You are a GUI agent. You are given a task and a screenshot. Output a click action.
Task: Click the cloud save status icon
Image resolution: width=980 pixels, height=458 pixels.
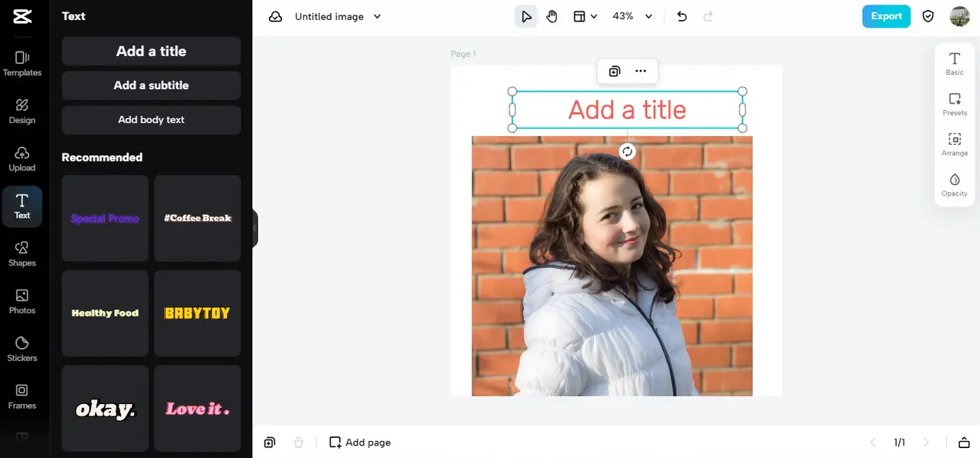[275, 16]
